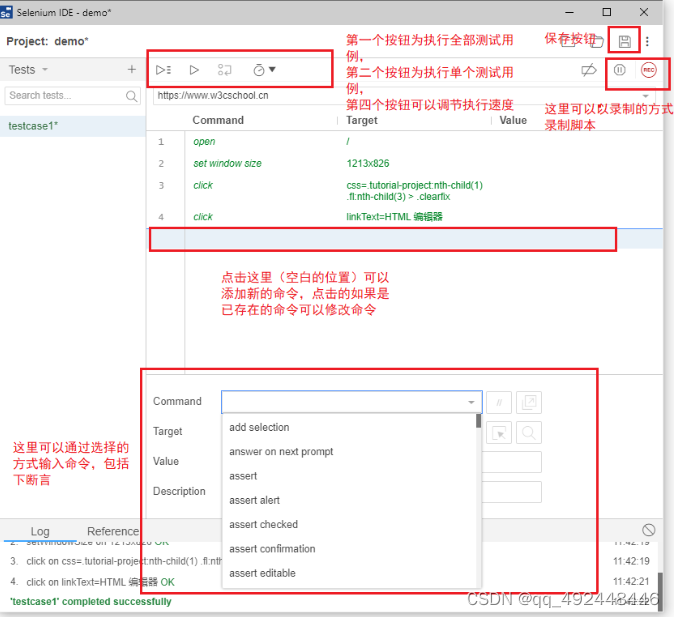Click the search magnifier icon in tests

(131, 96)
